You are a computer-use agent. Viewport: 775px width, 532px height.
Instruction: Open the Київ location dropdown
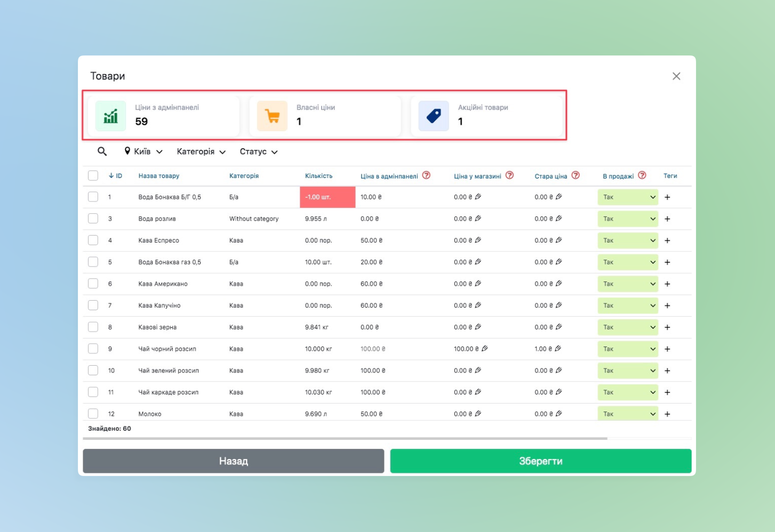tap(143, 152)
